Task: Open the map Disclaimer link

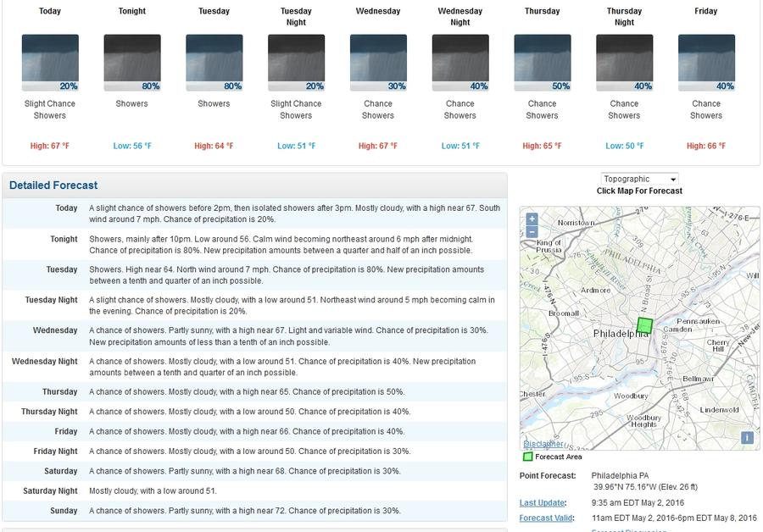Action: click(543, 444)
